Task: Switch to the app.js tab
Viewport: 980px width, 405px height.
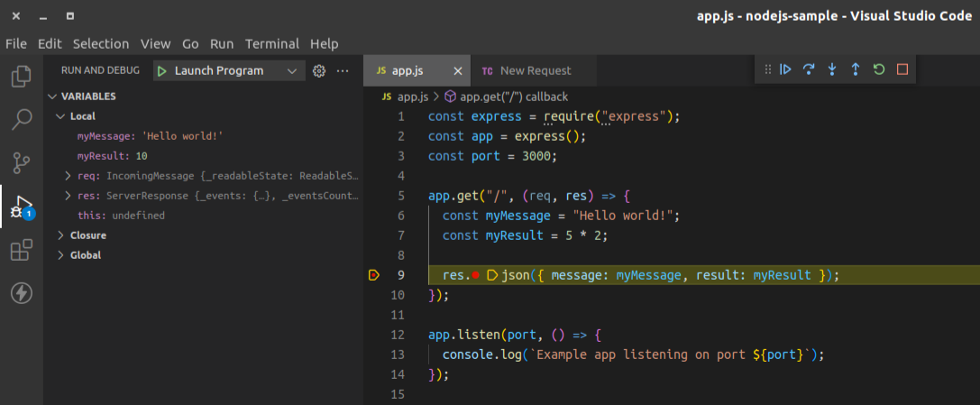Action: (x=417, y=71)
